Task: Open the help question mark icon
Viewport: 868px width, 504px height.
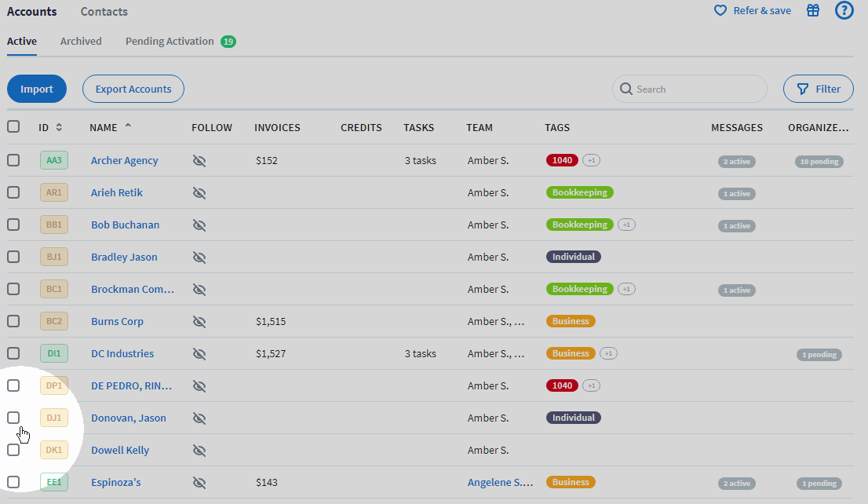Action: 844,11
